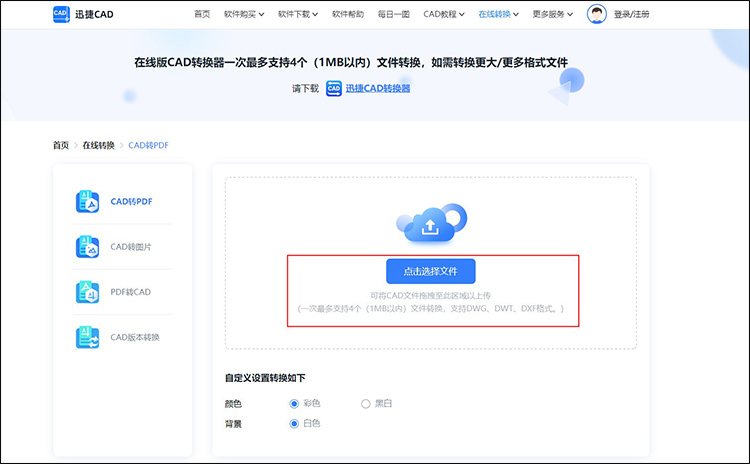
Task: Select the 彩色 color radio button
Action: tap(294, 404)
